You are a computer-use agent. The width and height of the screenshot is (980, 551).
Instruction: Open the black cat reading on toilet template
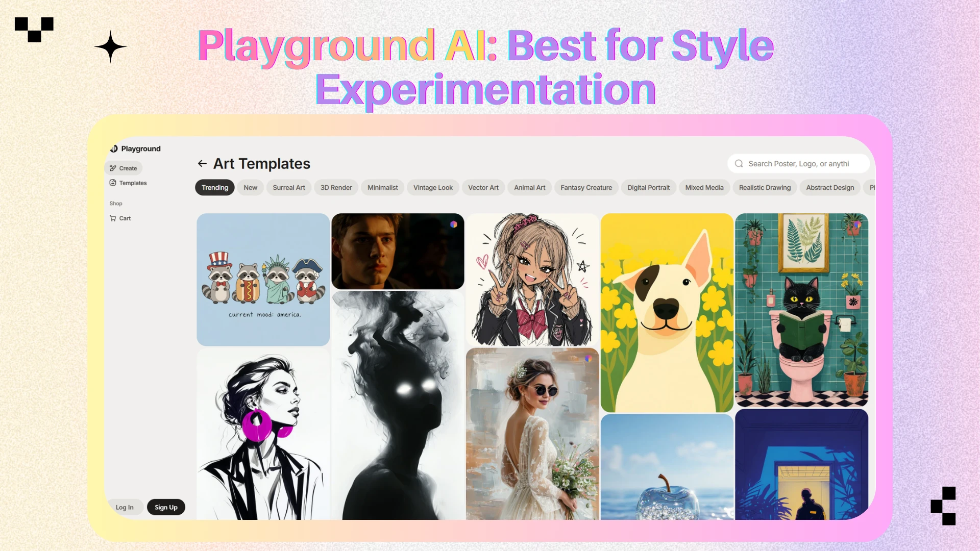[x=801, y=310]
